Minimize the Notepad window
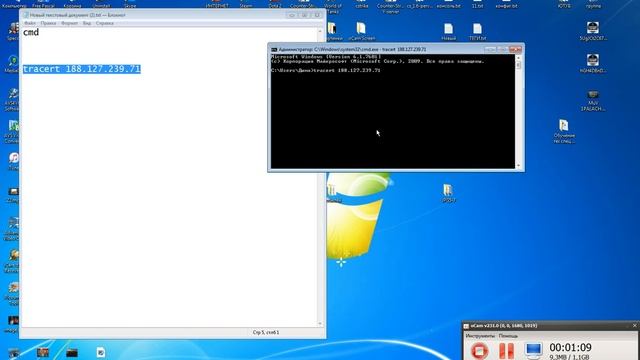This screenshot has width=640, height=360. [x=292, y=15]
